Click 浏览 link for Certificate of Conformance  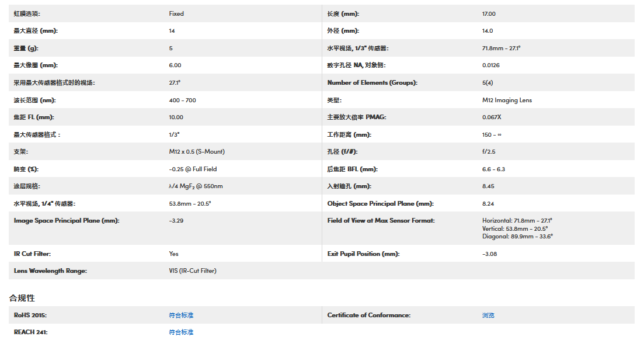coord(488,315)
